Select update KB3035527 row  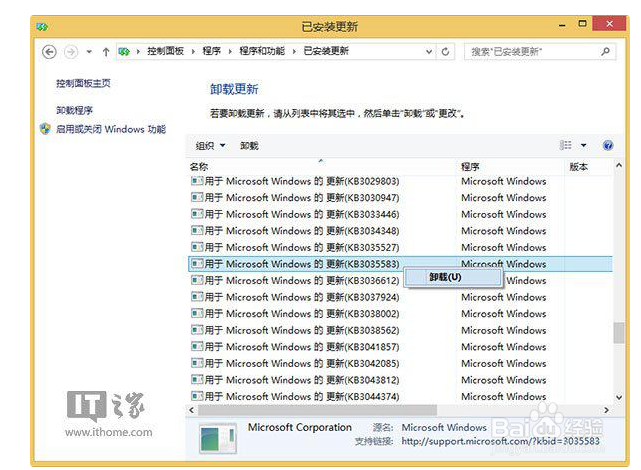(401, 247)
